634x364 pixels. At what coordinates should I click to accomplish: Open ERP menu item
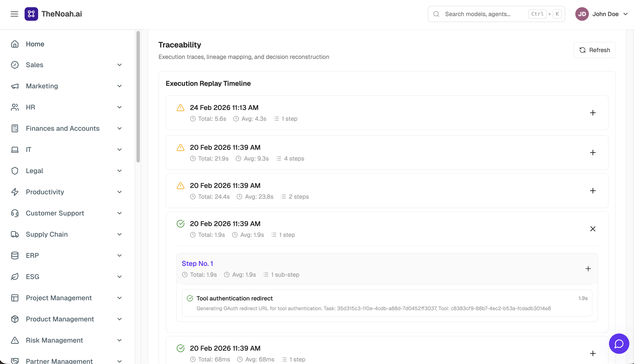[67, 256]
